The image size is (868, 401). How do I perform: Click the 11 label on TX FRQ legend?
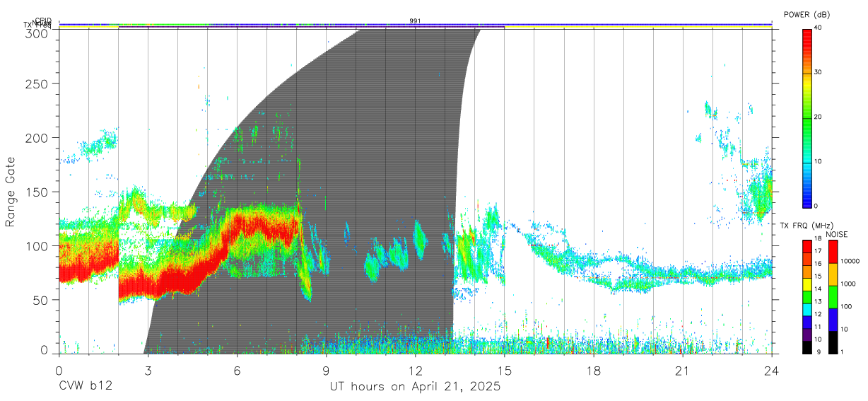pos(819,327)
